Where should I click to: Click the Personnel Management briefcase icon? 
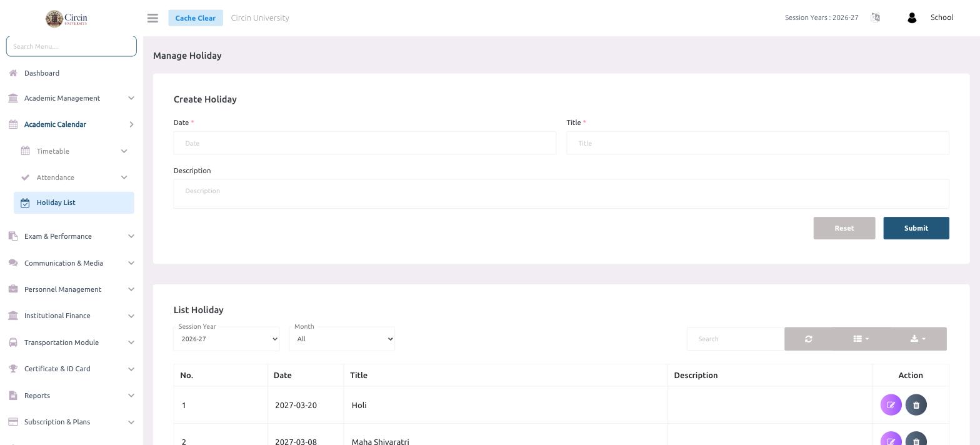point(13,289)
